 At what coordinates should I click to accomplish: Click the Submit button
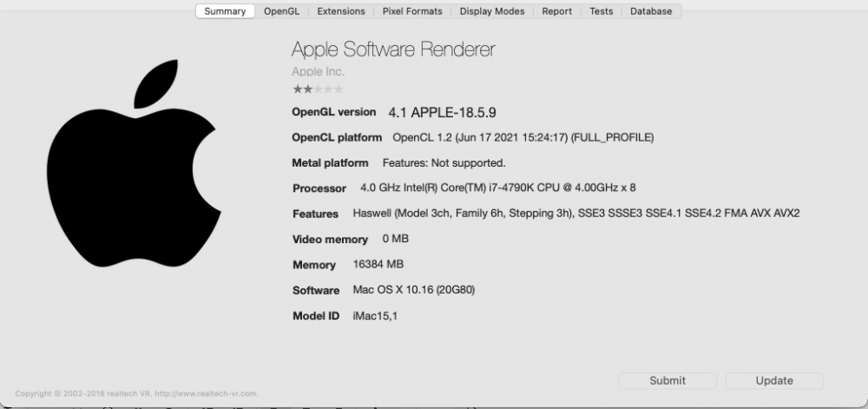coord(667,380)
